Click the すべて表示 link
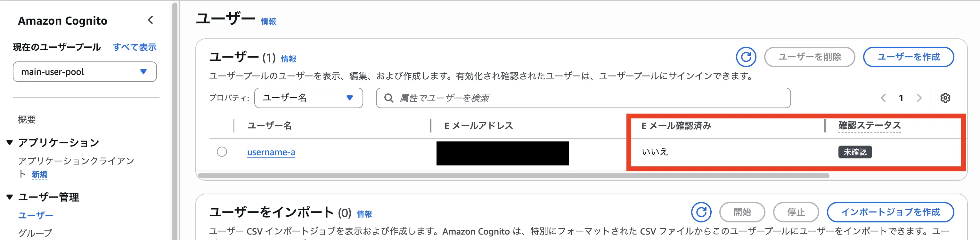This screenshot has height=240, width=980. (135, 47)
